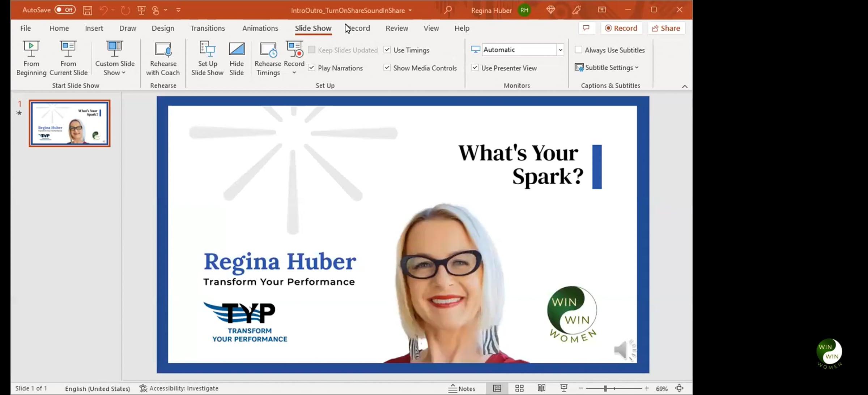Image resolution: width=868 pixels, height=395 pixels.
Task: Uncheck Use Timings checkbox
Action: click(387, 50)
